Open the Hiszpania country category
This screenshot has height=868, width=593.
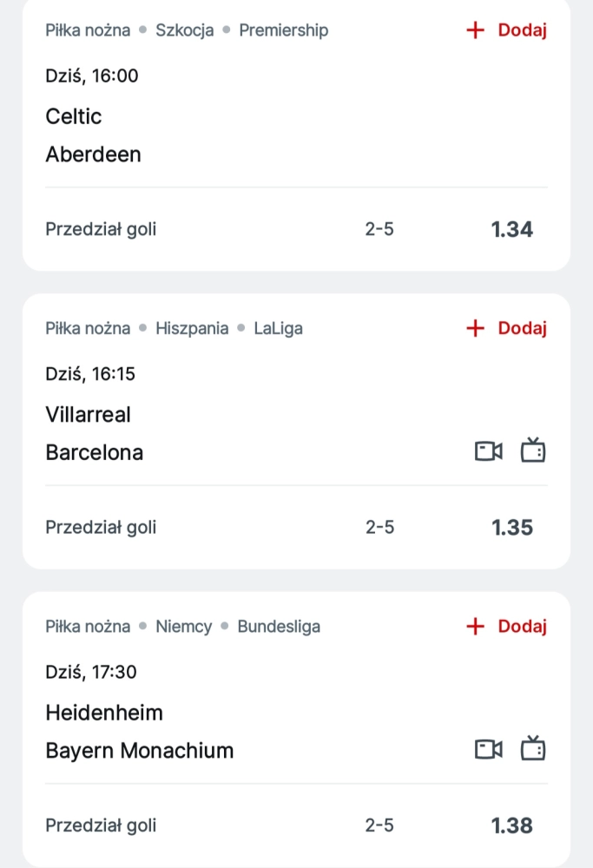pyautogui.click(x=192, y=328)
